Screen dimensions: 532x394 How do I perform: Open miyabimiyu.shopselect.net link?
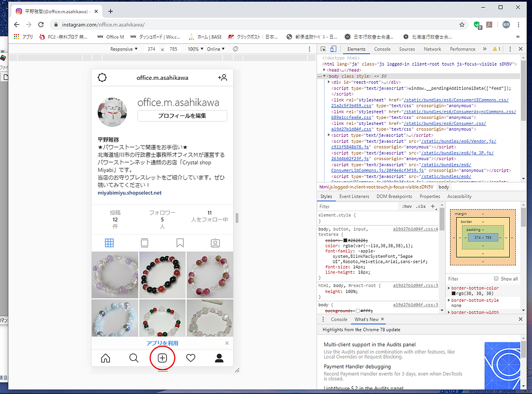point(129,193)
